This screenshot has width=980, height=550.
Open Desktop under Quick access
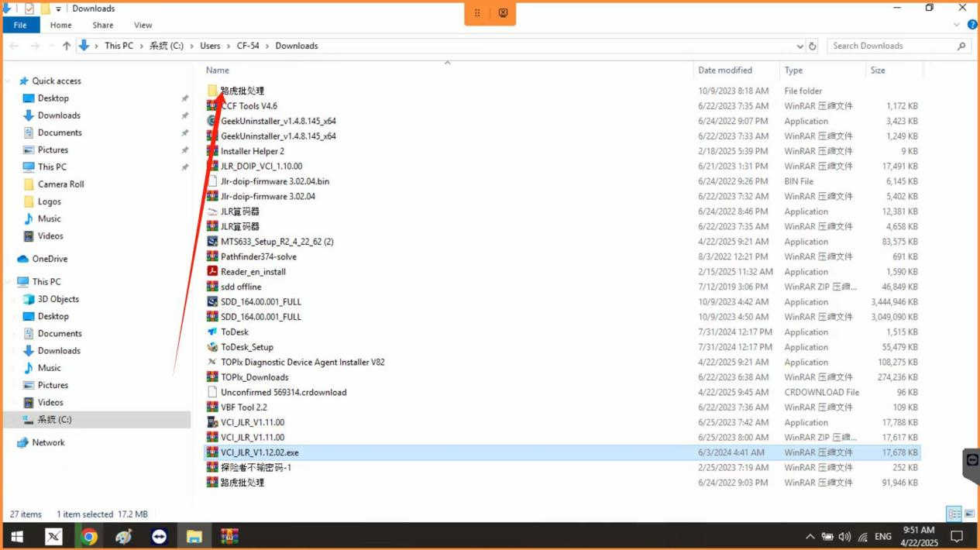pos(53,98)
